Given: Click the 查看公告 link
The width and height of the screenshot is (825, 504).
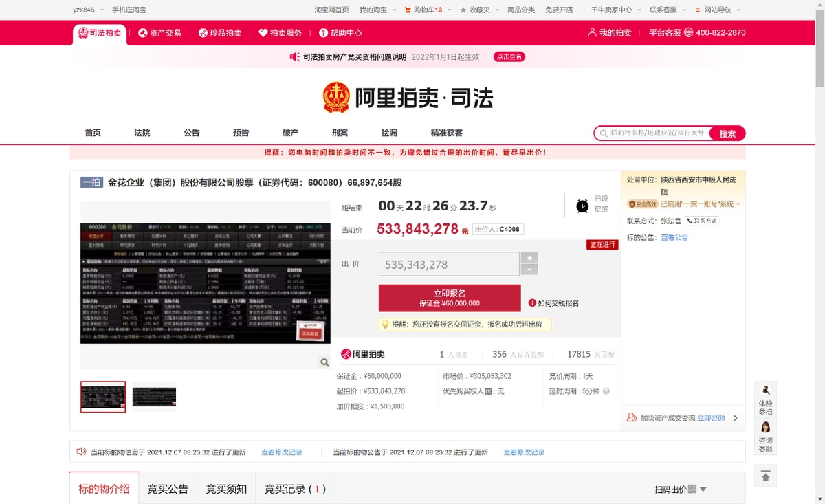Looking at the screenshot, I should point(674,237).
